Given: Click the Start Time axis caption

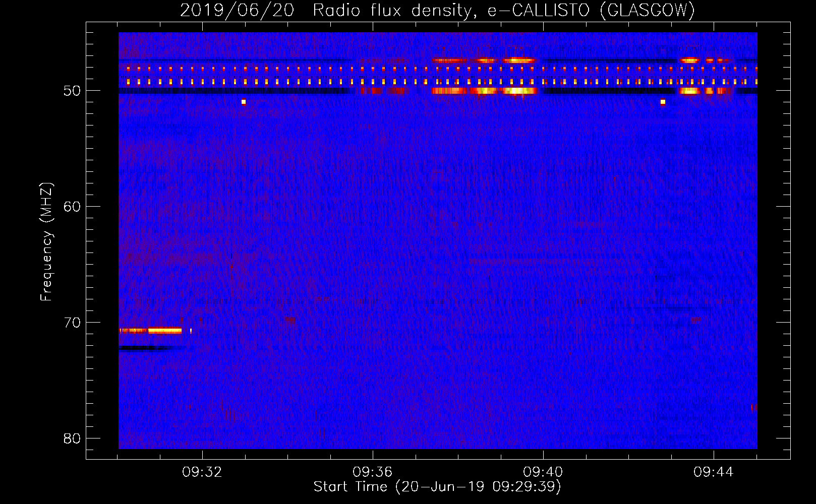Looking at the screenshot, I should (x=437, y=487).
